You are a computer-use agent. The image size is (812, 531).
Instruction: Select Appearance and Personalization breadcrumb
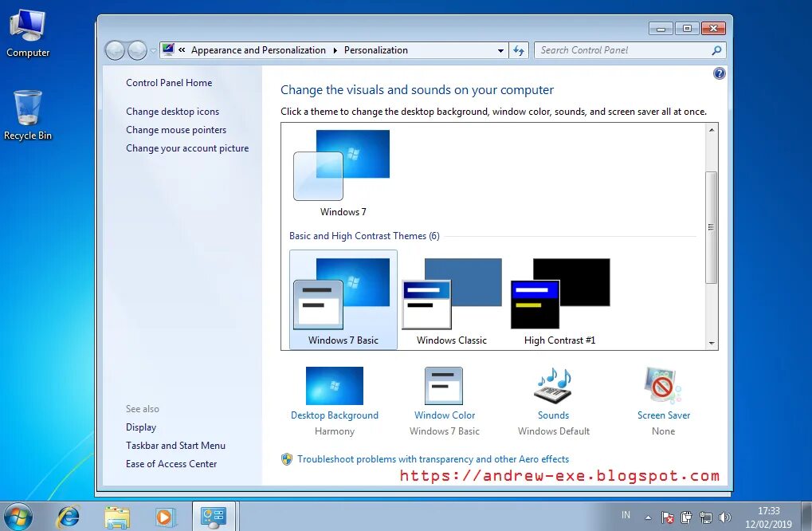click(x=258, y=50)
